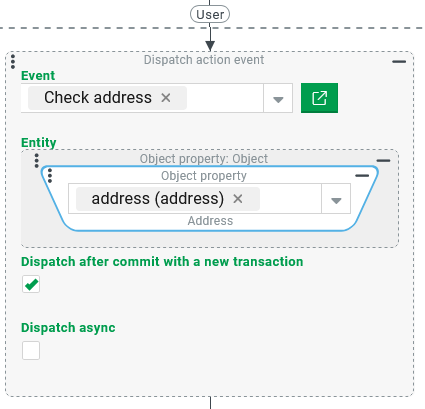Collapse the Dispatch action event block
Viewport: 425px width, 409px height.
[399, 62]
